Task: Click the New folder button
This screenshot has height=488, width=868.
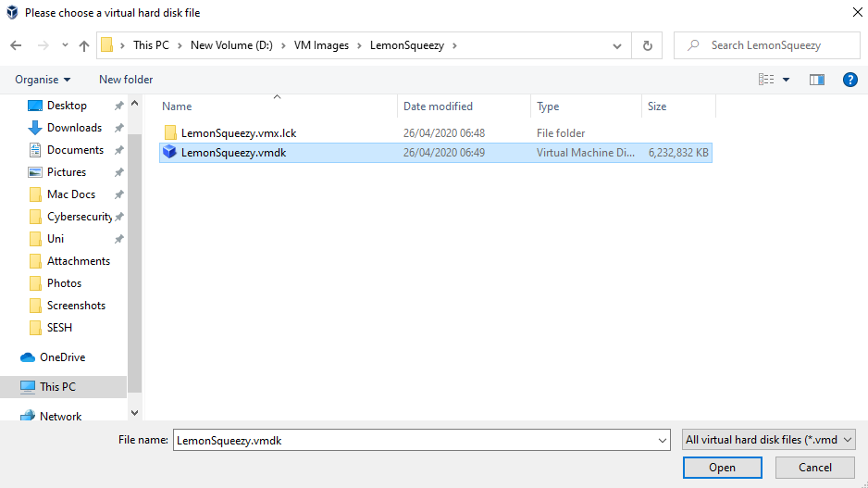Action: [x=126, y=80]
